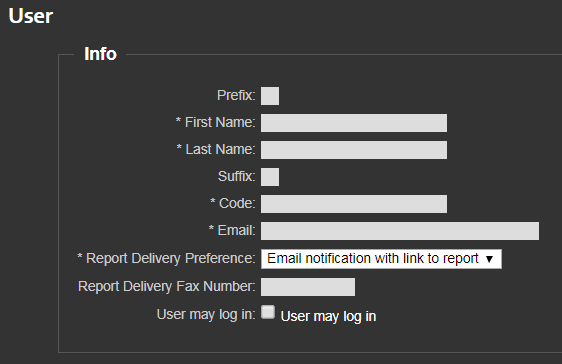
Task: Focus the Suffix input box
Action: pos(270,177)
